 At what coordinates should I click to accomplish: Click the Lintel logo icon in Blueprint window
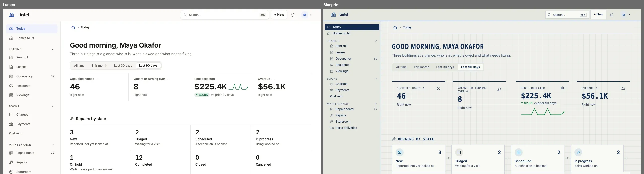(333, 15)
